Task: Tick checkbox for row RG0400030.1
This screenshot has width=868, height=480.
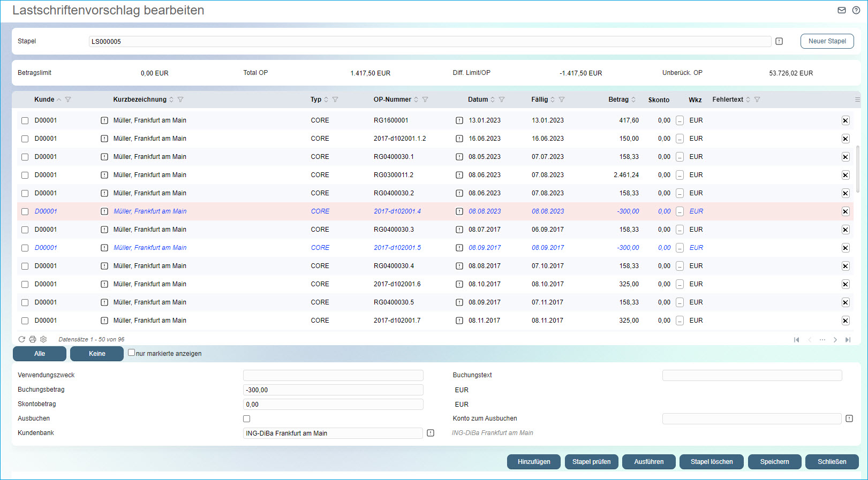Action: tap(25, 157)
